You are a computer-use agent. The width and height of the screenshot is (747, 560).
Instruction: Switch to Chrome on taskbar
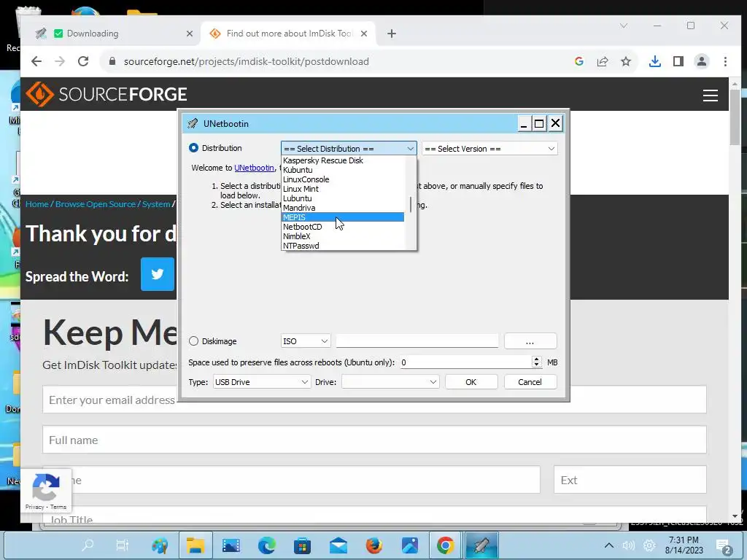click(x=446, y=545)
